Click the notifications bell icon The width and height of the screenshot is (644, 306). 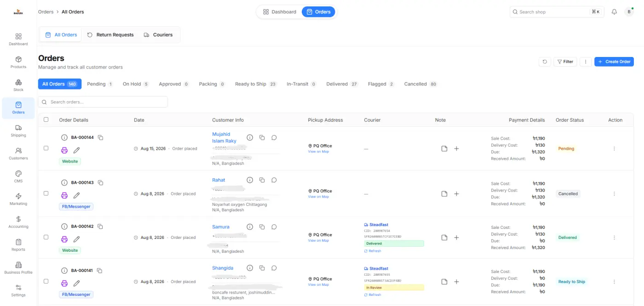coord(614,12)
